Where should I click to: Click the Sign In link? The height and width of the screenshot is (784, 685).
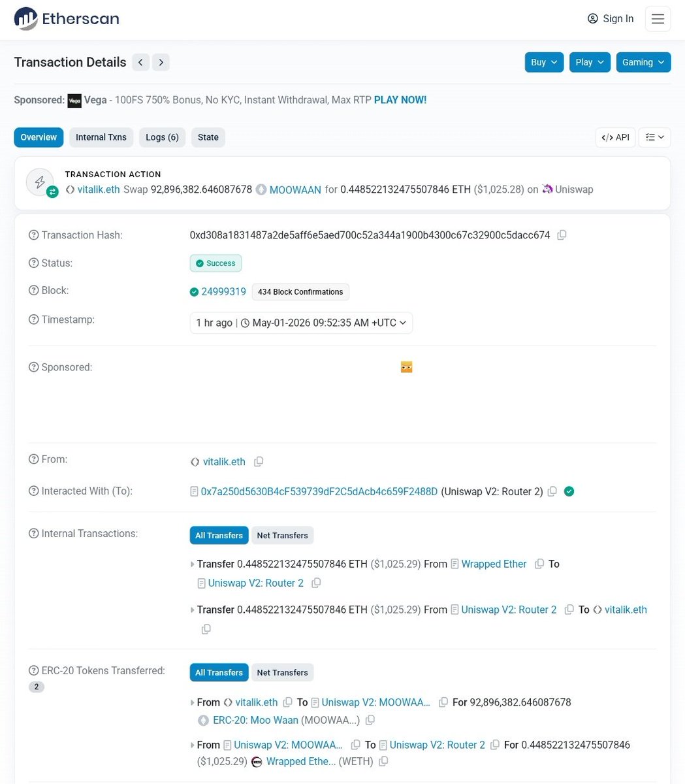click(x=611, y=19)
